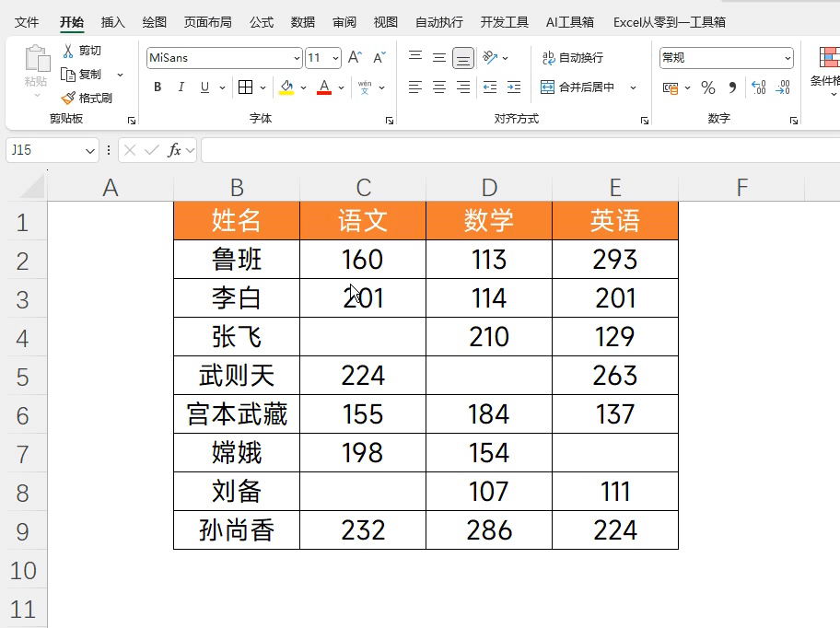Click the text orientation icon
Viewport: 840px width, 628px height.
click(x=490, y=58)
